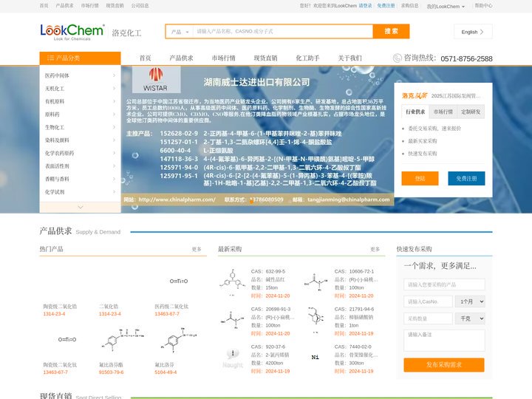Viewport: 532px width, 399px height.
Task: Open the 染料及颜料 category
Action: pos(57,140)
